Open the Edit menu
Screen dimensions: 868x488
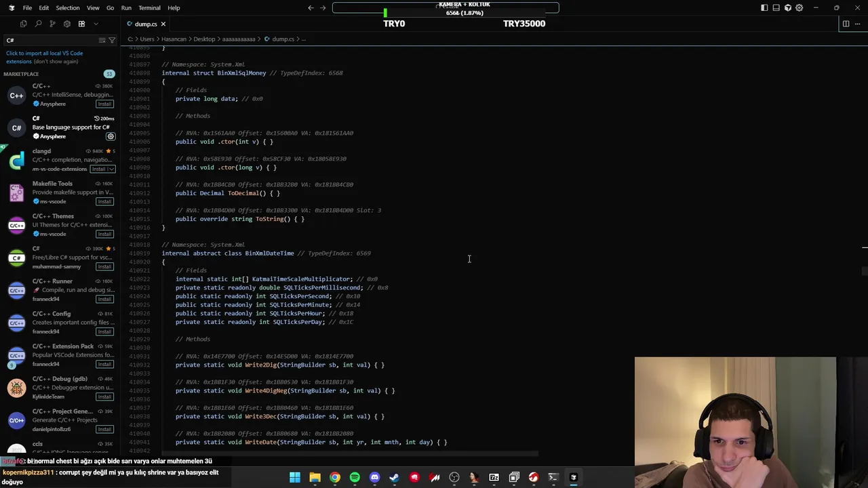click(43, 7)
